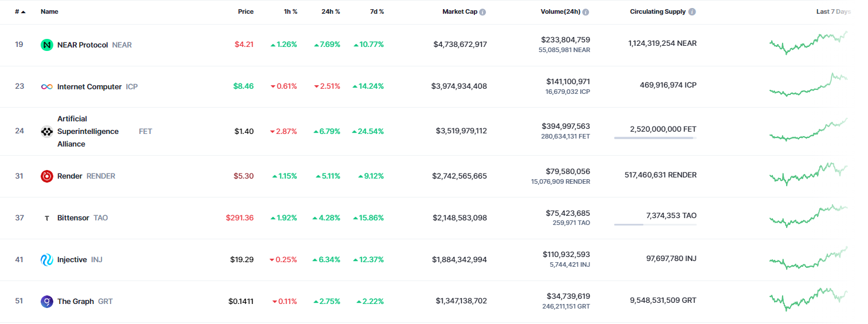The image size is (868, 324).
Task: Click the Bittensor T logo
Action: (x=47, y=218)
